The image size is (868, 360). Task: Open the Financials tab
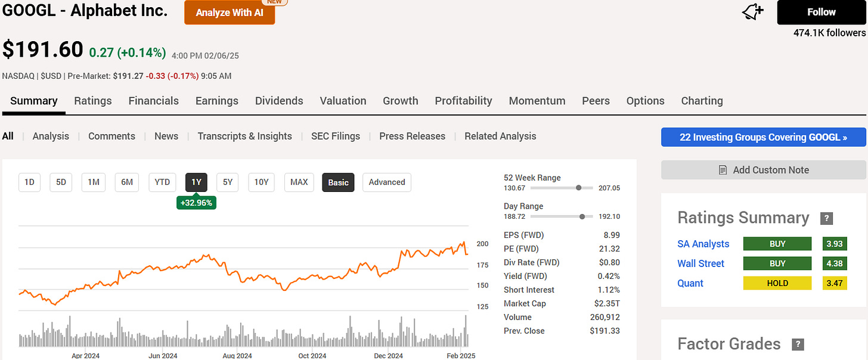click(x=154, y=101)
